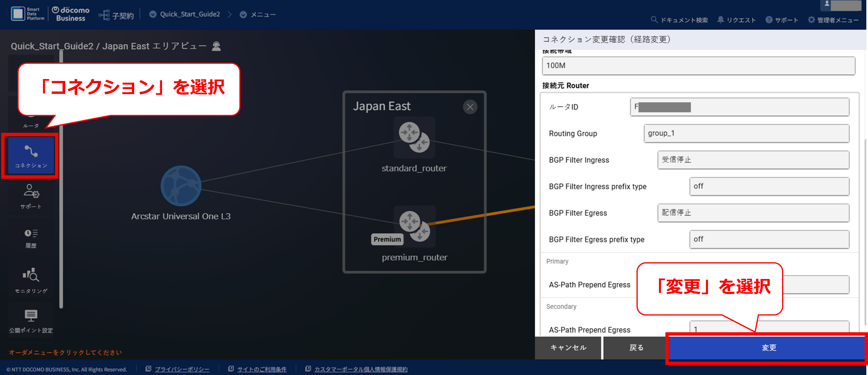Select the Arcstar Universal One L3 globe
The image size is (868, 375).
point(181,186)
